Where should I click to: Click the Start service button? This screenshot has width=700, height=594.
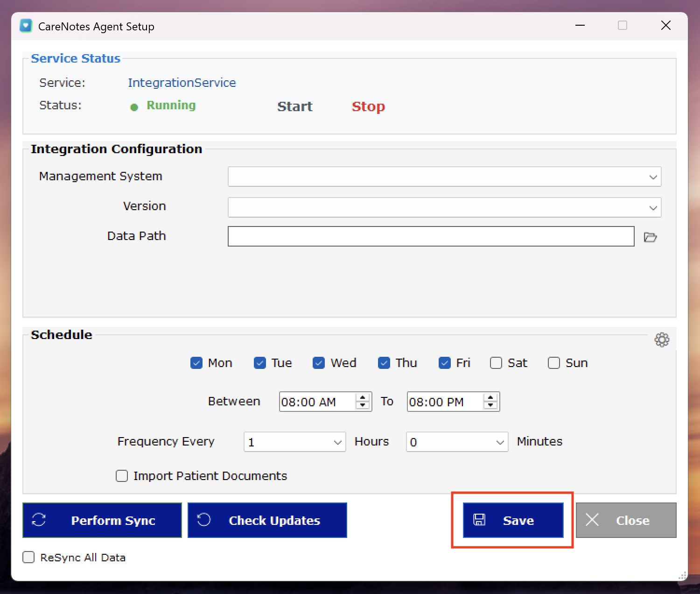pos(295,106)
